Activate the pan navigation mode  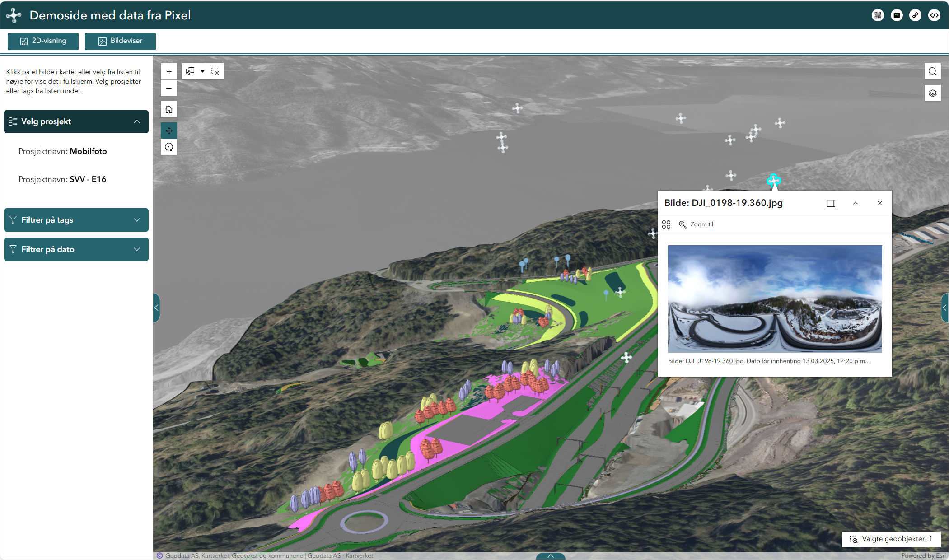click(x=169, y=131)
